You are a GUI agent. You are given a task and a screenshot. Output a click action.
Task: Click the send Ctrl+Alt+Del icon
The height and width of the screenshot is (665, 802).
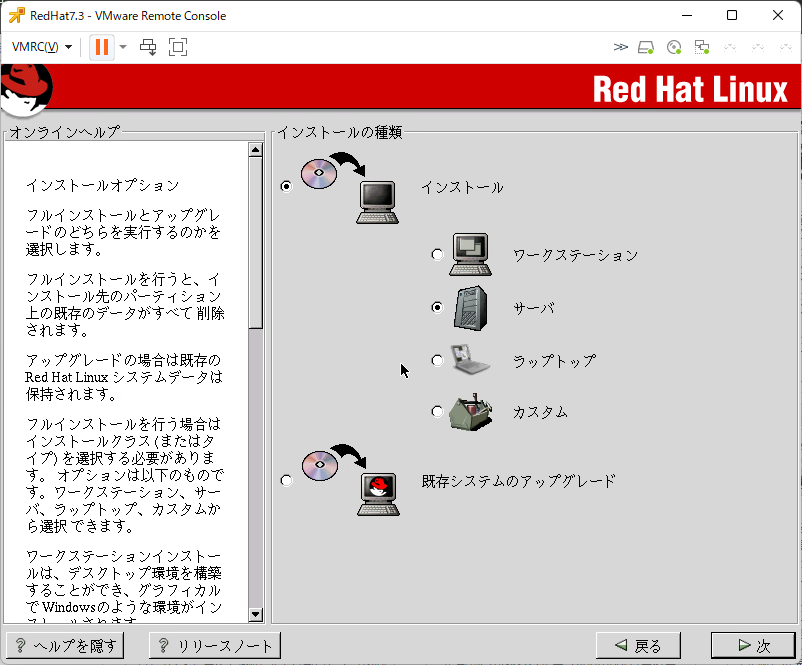pyautogui.click(x=148, y=47)
